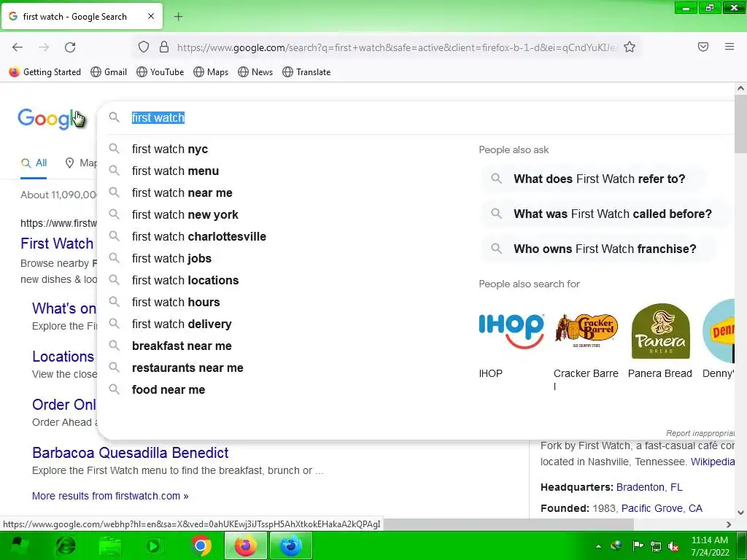Select the Cracker Barrel logo thumbnail
This screenshot has width=747, height=560.
click(x=586, y=331)
